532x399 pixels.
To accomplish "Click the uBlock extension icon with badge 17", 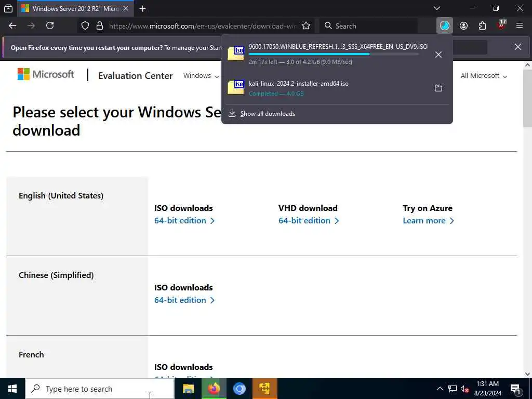I will [x=501, y=25].
